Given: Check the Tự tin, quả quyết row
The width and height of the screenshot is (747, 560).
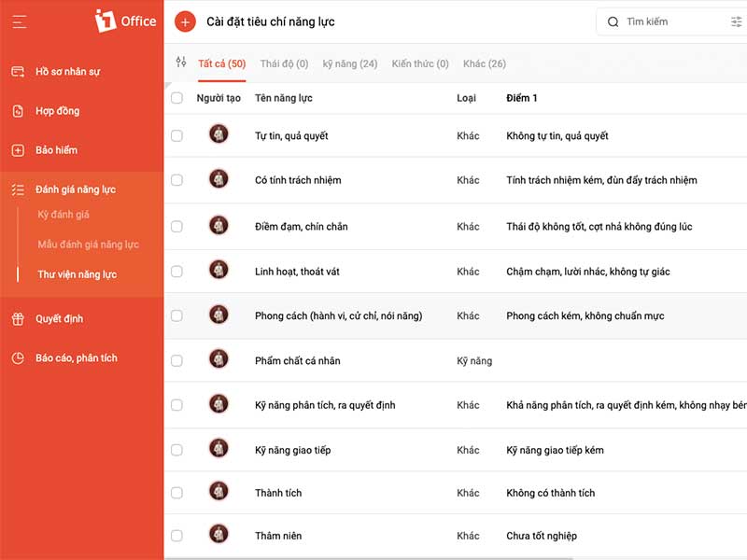Looking at the screenshot, I should pyautogui.click(x=176, y=136).
